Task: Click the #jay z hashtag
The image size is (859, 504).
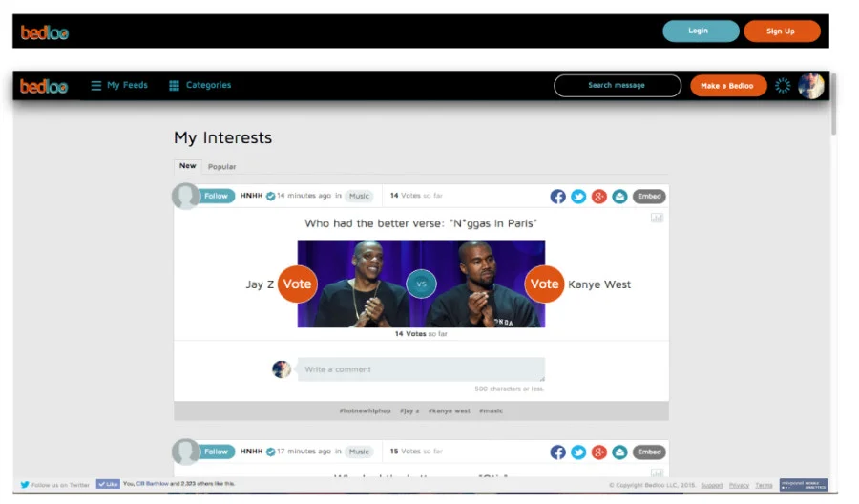Action: [409, 410]
